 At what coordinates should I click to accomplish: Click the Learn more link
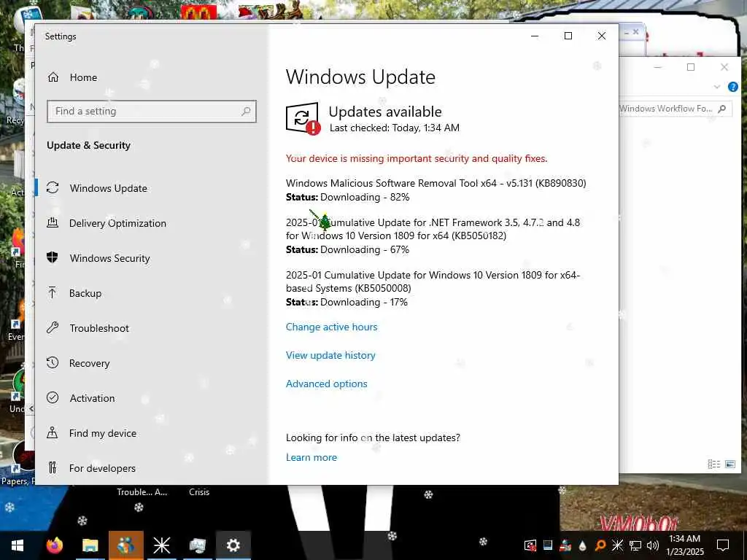pyautogui.click(x=311, y=457)
